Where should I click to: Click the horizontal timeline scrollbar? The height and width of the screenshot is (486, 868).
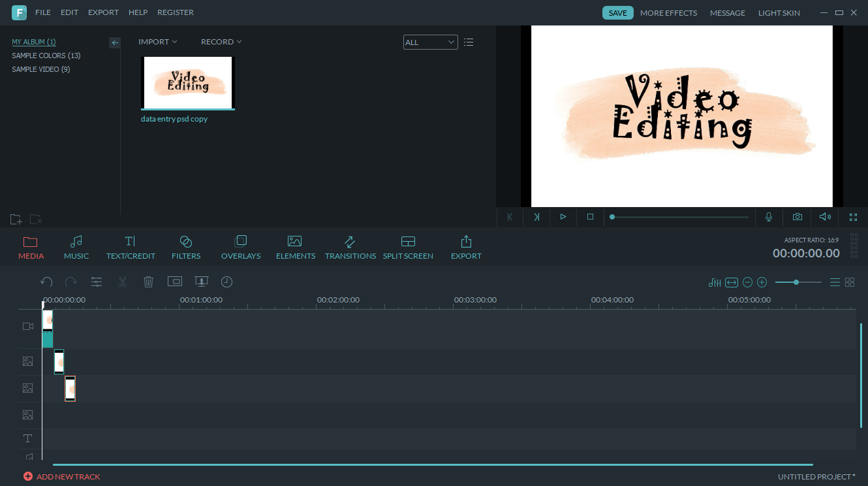tap(433, 465)
